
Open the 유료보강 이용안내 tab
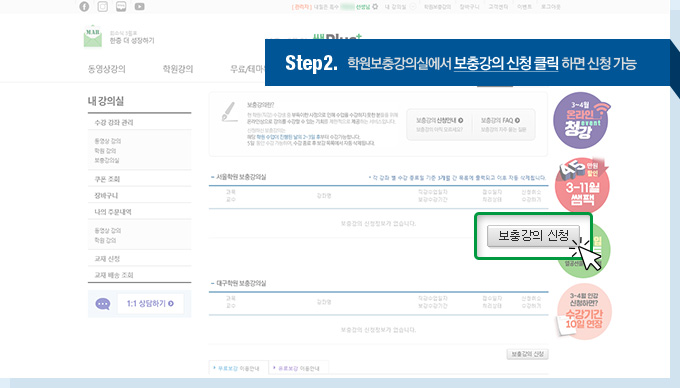point(298,368)
